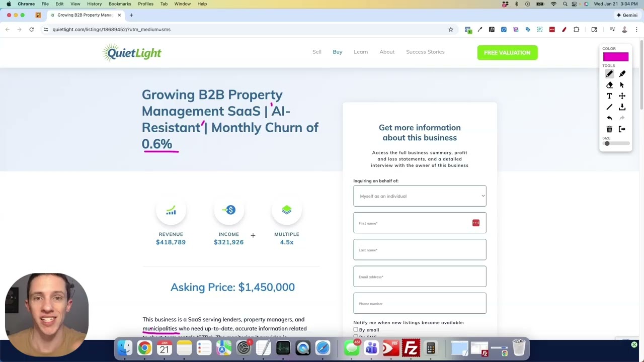Exit the annotation tool panel
Viewport: 644px width, 362px height.
622,129
